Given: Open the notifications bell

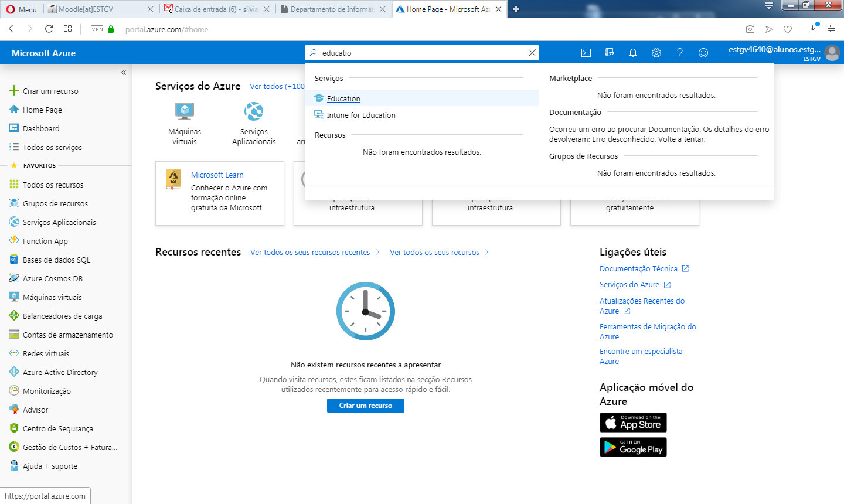Looking at the screenshot, I should [x=633, y=53].
